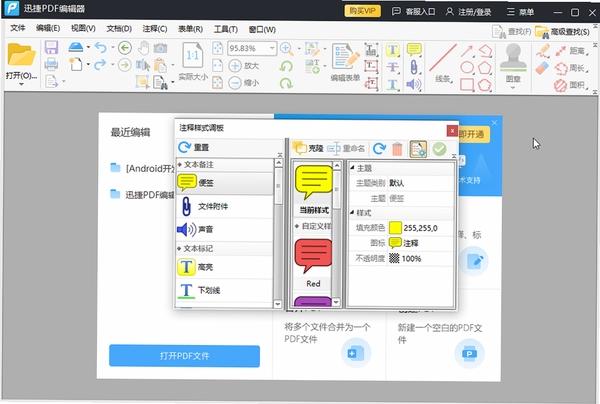Open the 文件 menu
Image resolution: width=600 pixels, height=404 pixels.
tap(18, 28)
